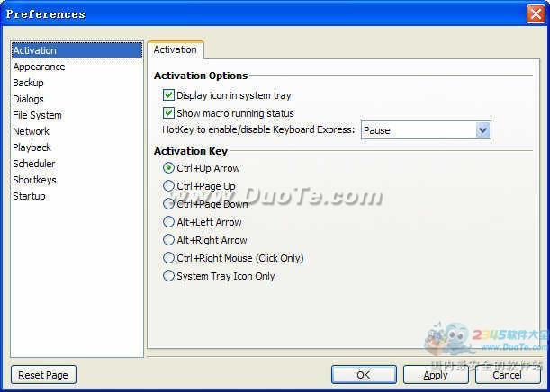Switch to the Activation tab

[x=175, y=49]
